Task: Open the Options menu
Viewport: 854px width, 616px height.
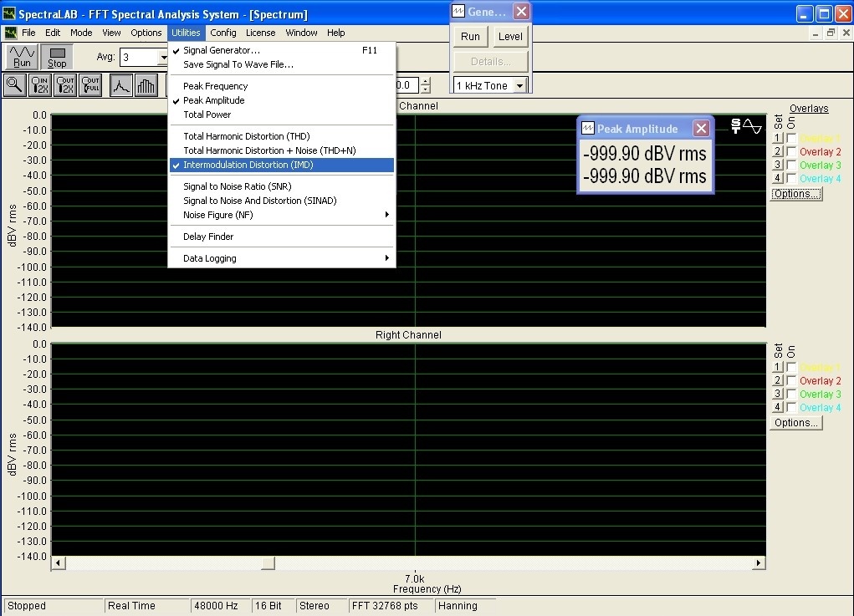Action: 146,33
